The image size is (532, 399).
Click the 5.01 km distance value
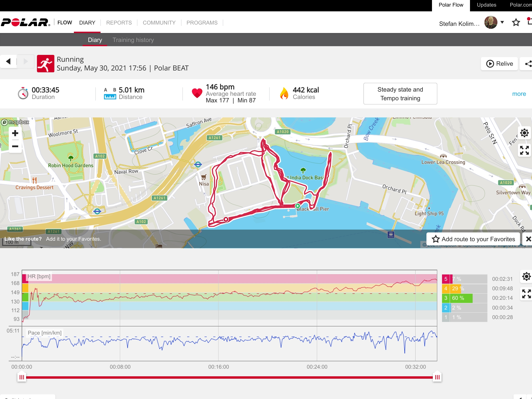click(132, 90)
